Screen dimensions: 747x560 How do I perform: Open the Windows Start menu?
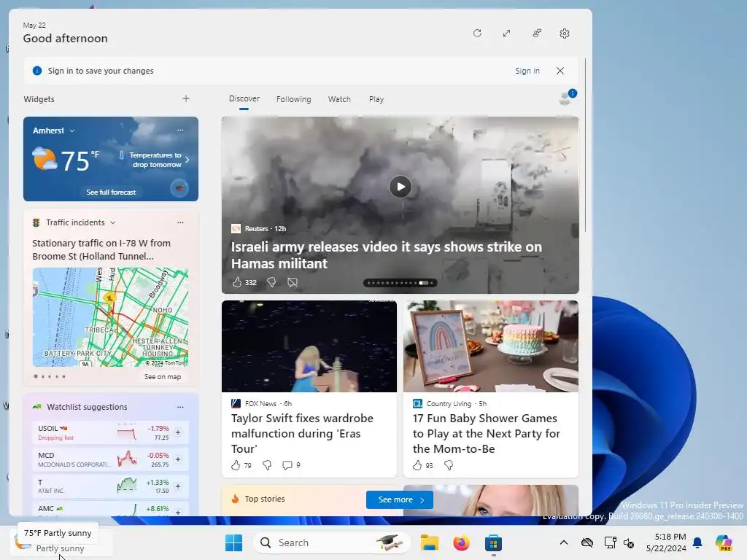click(233, 542)
